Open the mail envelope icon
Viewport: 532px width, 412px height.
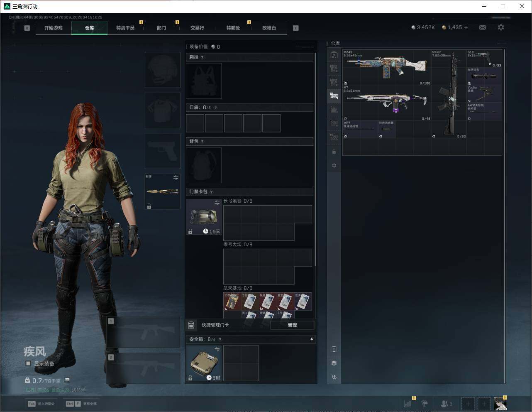483,27
